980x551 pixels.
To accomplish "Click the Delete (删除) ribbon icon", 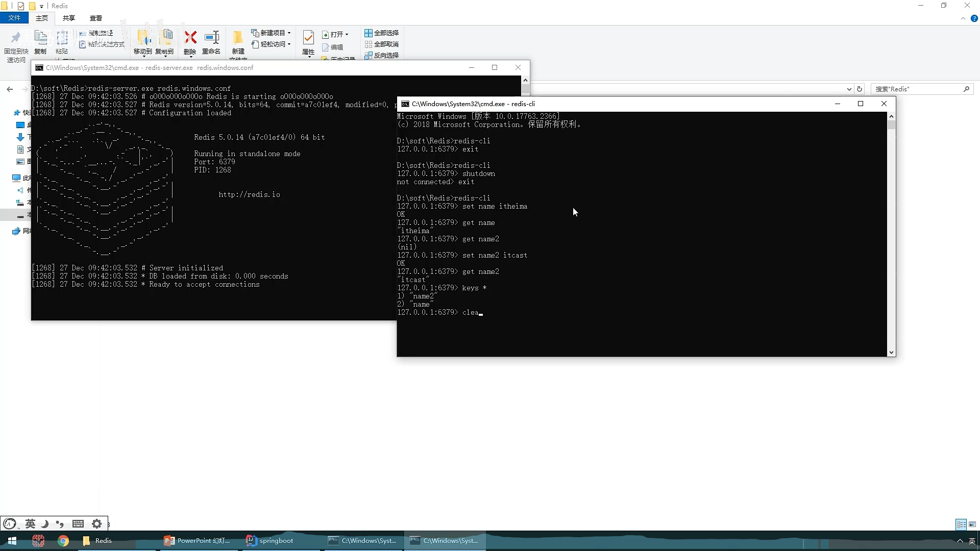I will coord(190,38).
